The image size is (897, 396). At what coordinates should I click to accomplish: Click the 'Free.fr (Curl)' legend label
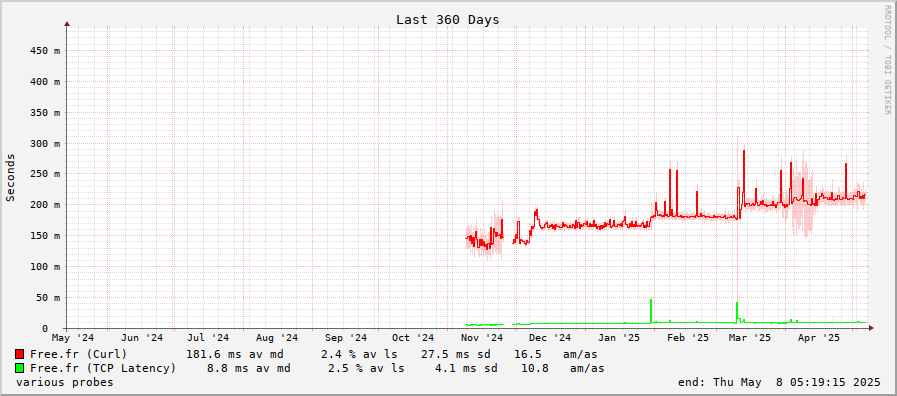pos(78,354)
